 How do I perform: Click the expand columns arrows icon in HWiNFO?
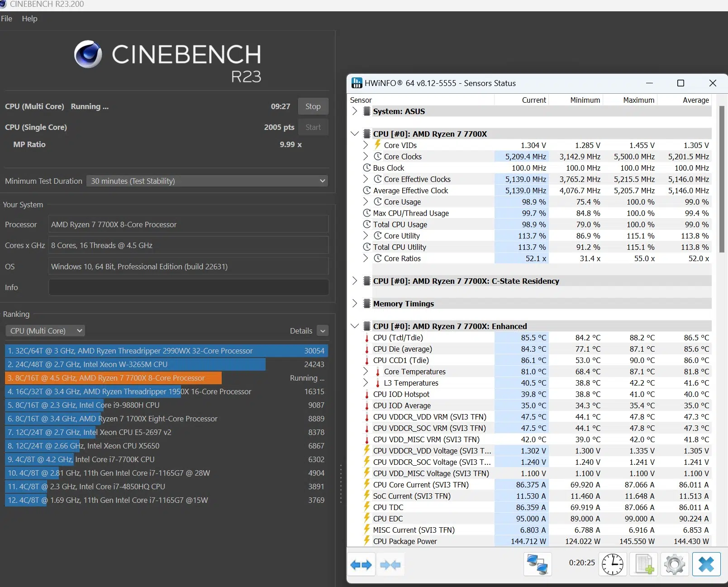[x=361, y=564]
